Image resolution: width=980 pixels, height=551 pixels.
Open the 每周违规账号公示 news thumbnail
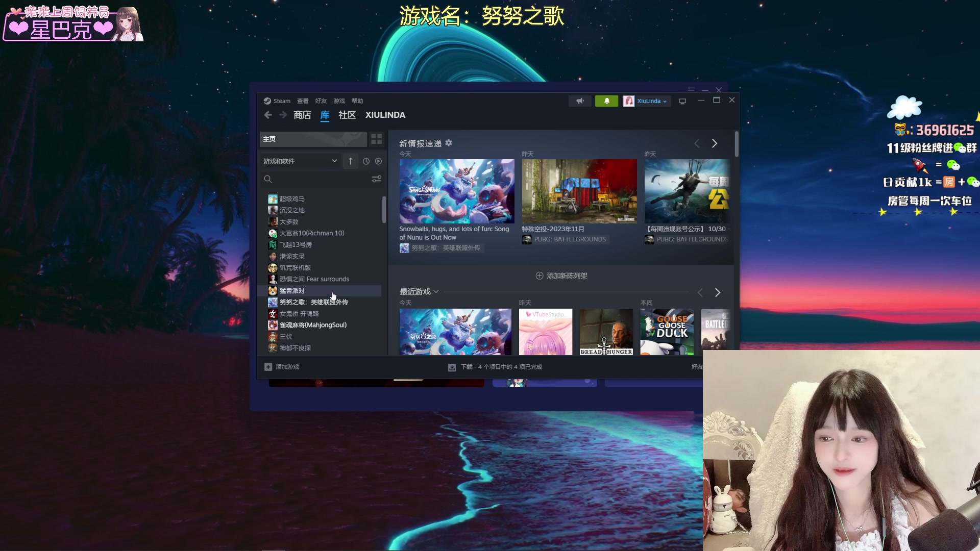[687, 191]
